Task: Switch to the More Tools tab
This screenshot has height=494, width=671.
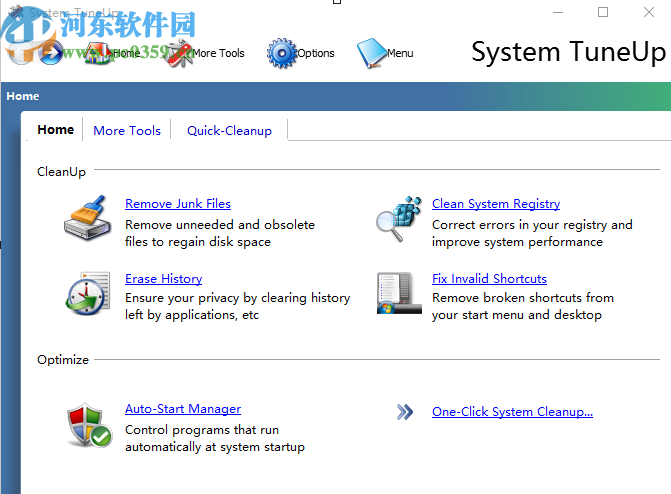Action: click(127, 131)
